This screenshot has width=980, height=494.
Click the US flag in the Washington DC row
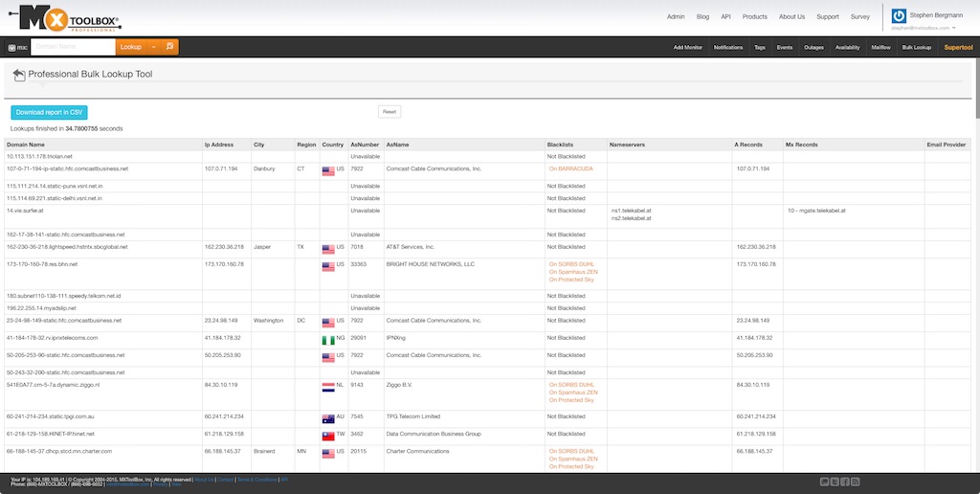pyautogui.click(x=328, y=324)
